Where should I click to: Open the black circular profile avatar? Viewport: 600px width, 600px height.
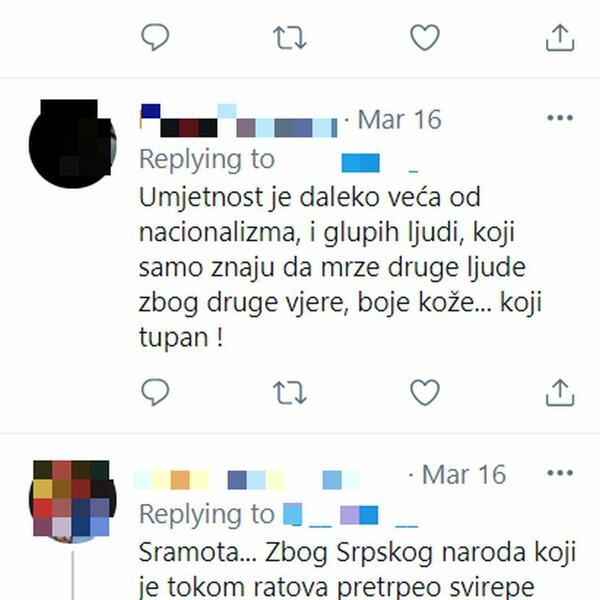[72, 143]
